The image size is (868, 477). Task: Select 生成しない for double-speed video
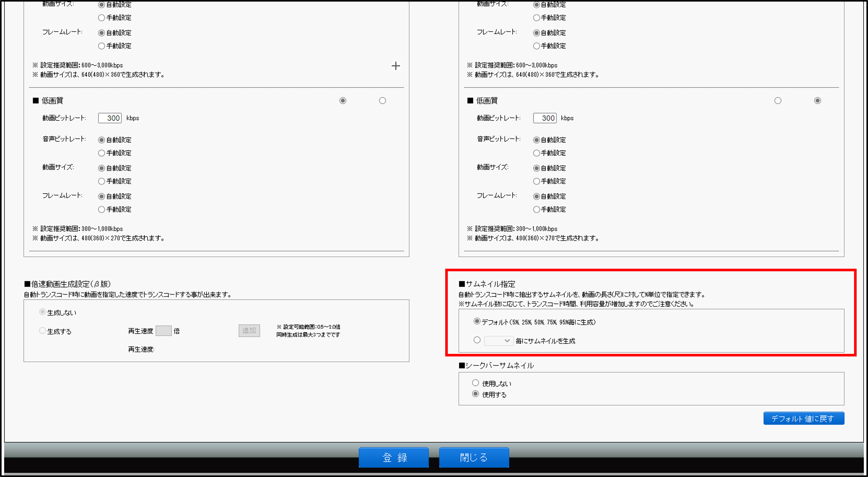[43, 312]
